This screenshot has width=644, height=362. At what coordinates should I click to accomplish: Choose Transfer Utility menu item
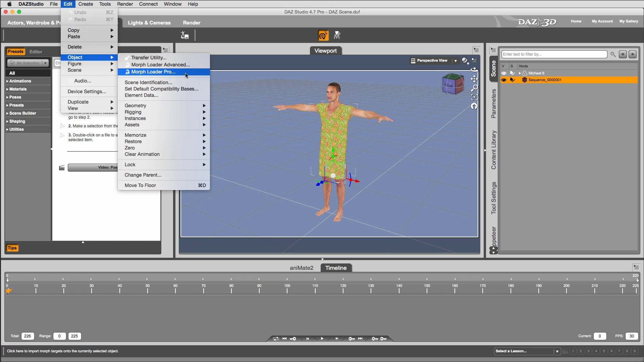click(164, 58)
